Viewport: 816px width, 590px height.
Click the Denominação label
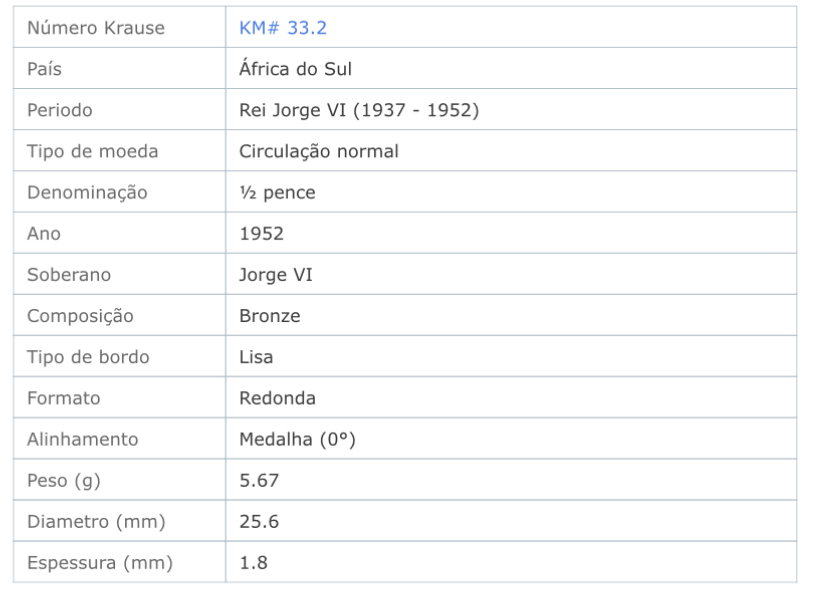(x=87, y=193)
